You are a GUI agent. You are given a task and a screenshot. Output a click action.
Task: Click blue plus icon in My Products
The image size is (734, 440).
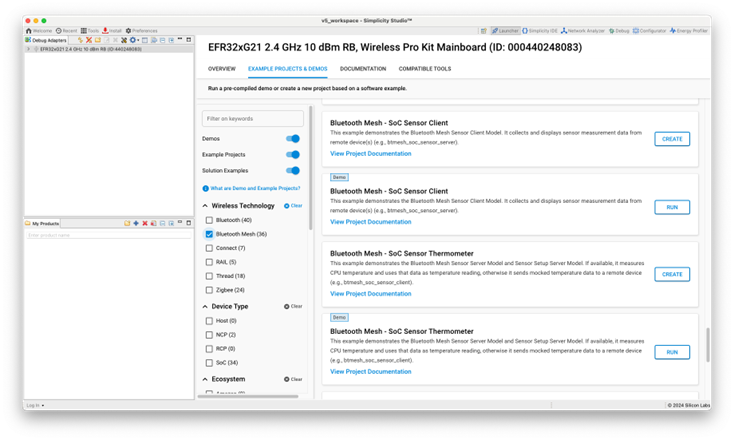pyautogui.click(x=136, y=223)
